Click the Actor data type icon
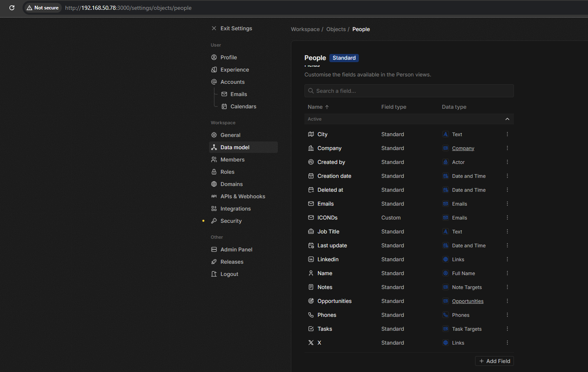Viewport: 588px width, 372px height. tap(446, 162)
